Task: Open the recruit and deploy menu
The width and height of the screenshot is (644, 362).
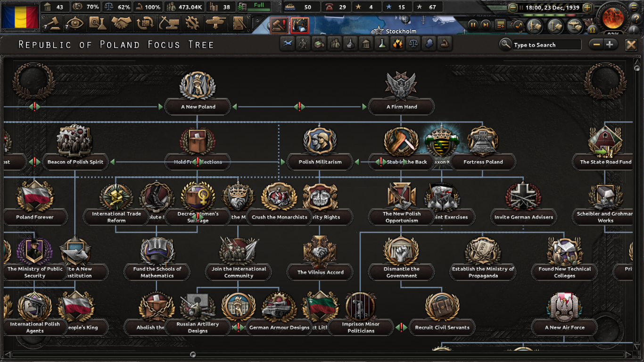Action: click(x=216, y=23)
